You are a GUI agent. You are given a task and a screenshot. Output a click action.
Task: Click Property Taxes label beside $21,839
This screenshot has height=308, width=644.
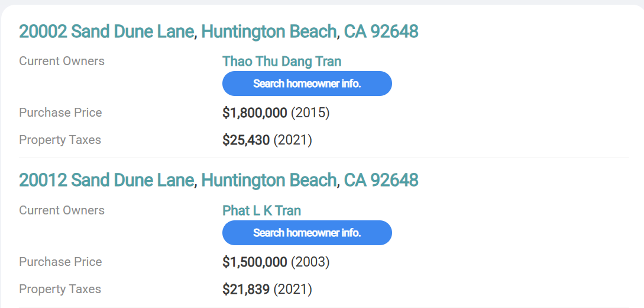(x=60, y=290)
